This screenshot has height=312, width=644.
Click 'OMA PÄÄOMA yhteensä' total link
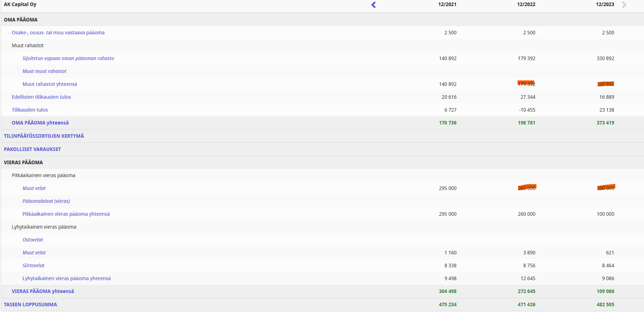click(40, 123)
